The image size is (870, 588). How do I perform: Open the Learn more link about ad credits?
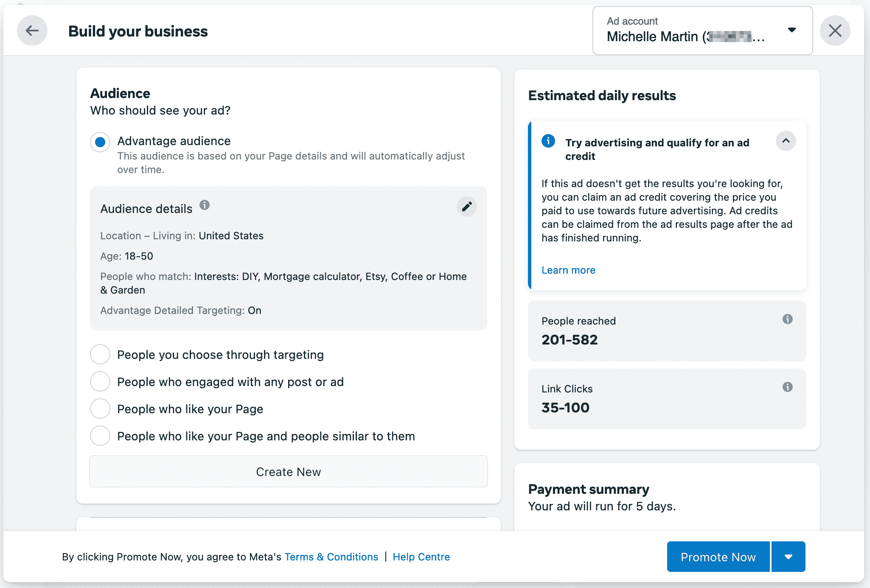tap(568, 270)
